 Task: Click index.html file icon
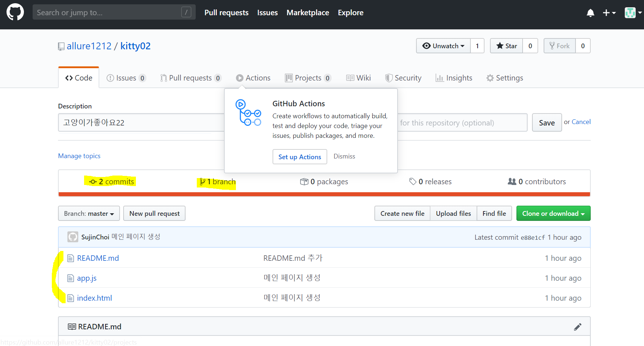[71, 298]
